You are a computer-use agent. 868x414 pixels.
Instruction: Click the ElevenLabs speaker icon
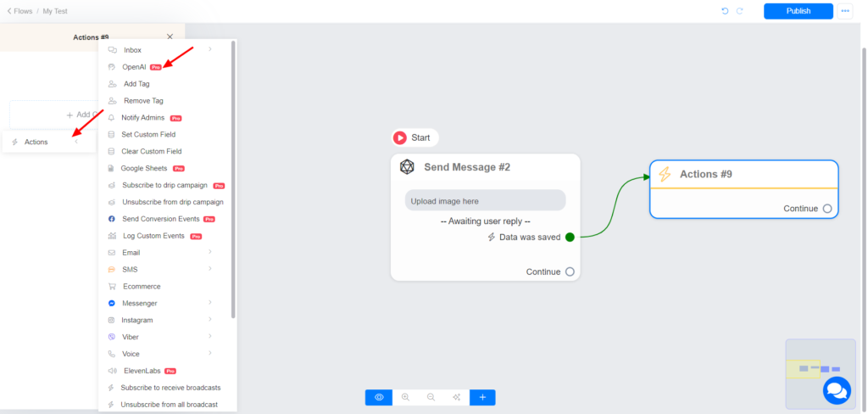click(x=112, y=371)
